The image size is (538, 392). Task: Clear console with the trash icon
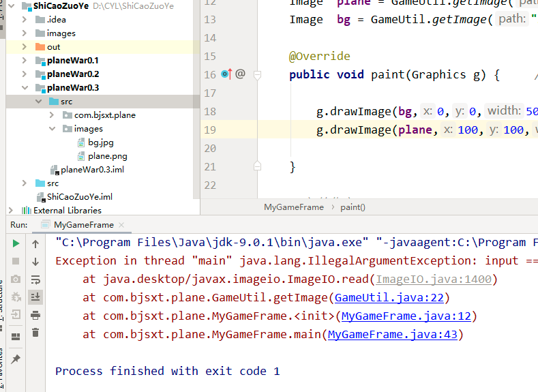coord(35,332)
